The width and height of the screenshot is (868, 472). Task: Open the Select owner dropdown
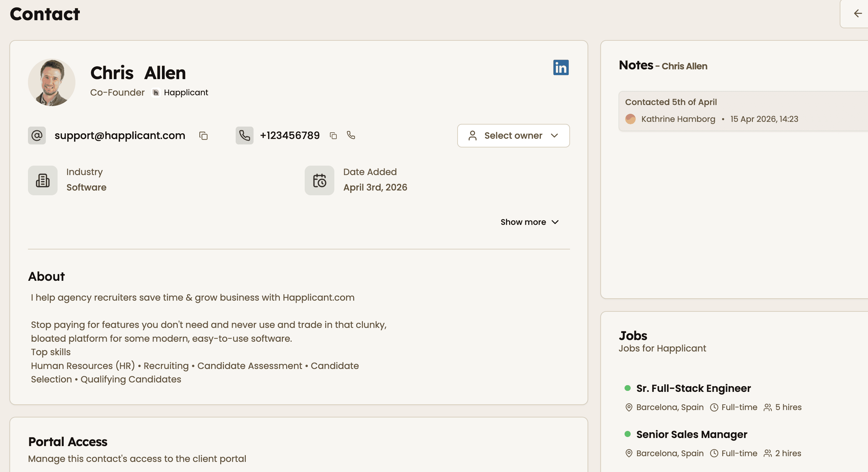tap(513, 135)
